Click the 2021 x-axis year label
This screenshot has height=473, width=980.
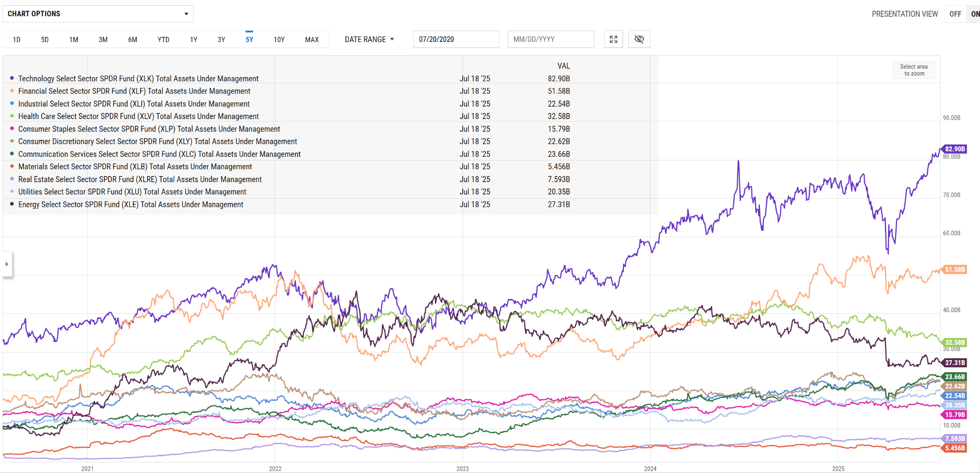point(88,469)
